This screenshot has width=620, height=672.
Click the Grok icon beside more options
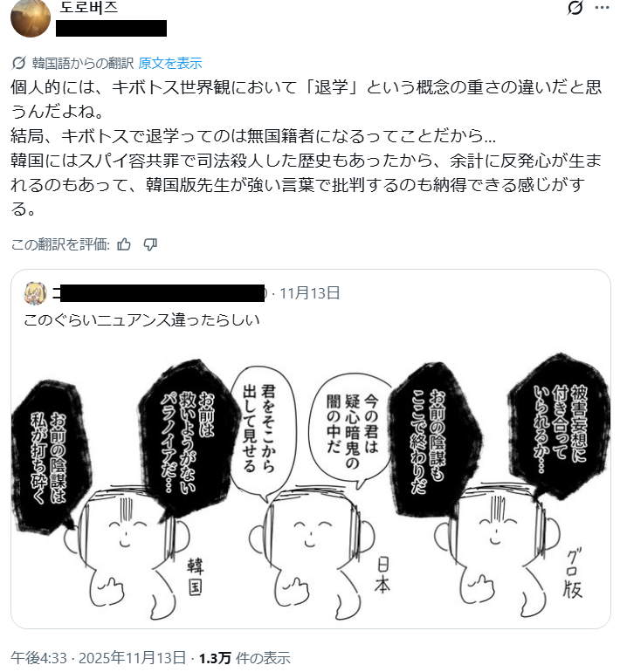[575, 8]
